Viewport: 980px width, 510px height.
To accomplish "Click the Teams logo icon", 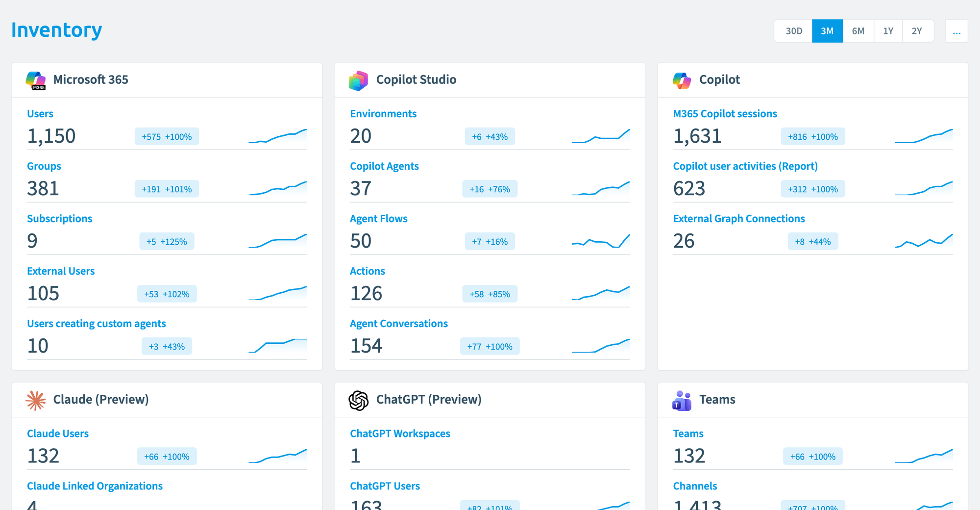I will tap(682, 400).
